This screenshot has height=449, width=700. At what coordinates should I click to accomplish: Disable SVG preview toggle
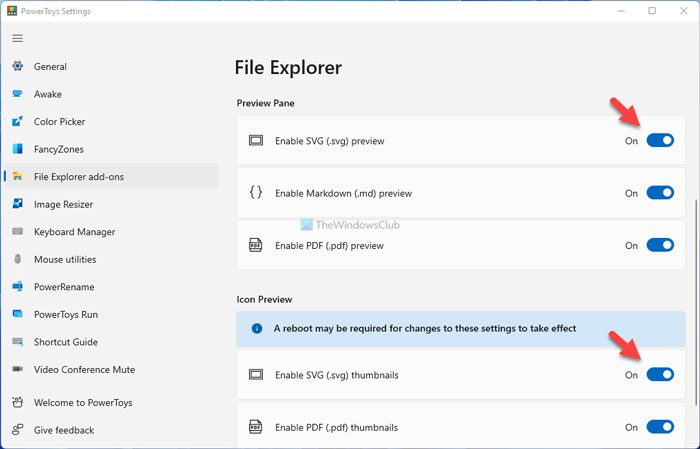coord(660,141)
